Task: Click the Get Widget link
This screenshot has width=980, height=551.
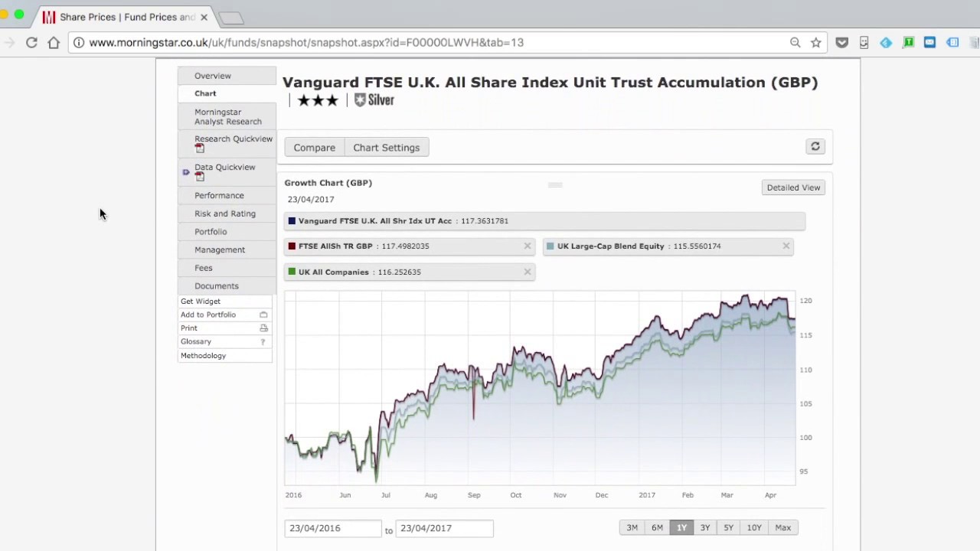Action: click(201, 302)
